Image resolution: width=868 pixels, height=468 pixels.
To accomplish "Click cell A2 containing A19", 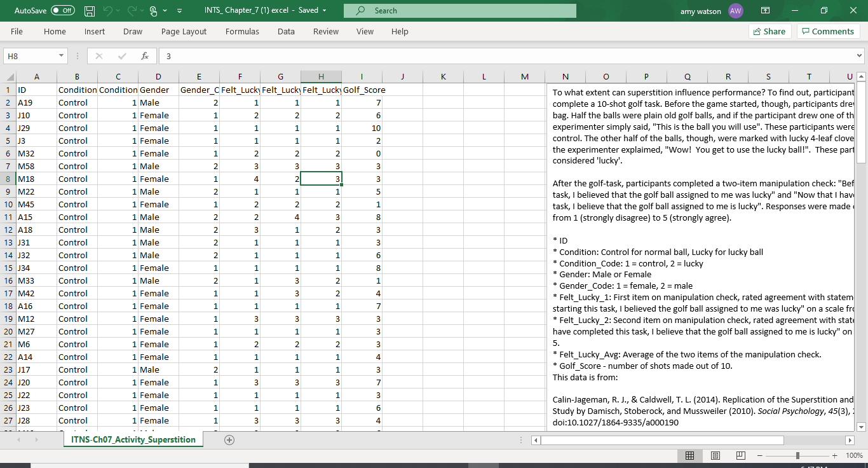I will tap(36, 102).
